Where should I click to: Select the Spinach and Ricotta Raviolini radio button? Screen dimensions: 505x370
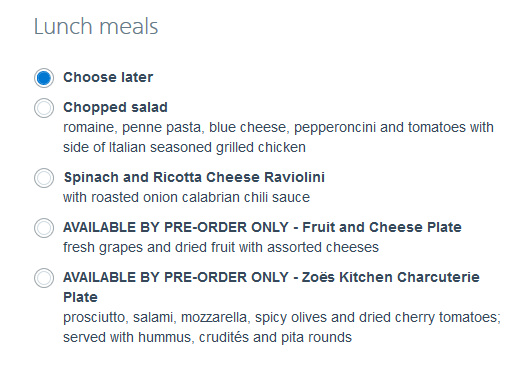[x=44, y=178]
